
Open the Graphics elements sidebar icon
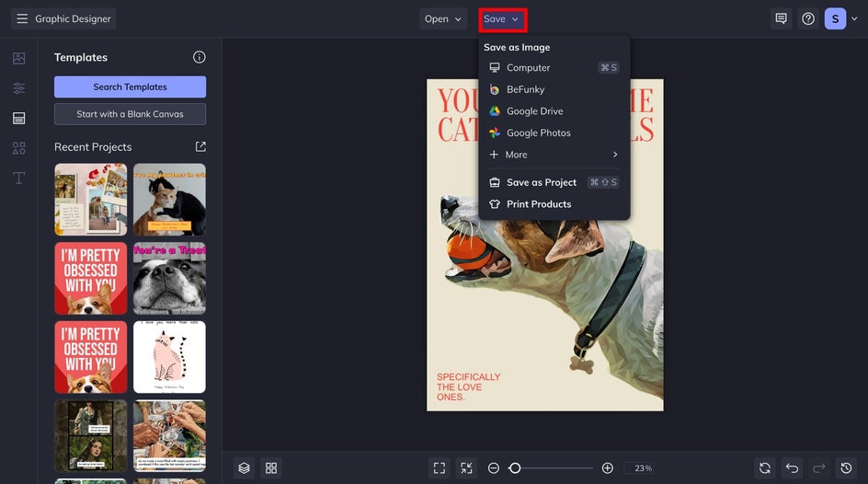point(18,148)
